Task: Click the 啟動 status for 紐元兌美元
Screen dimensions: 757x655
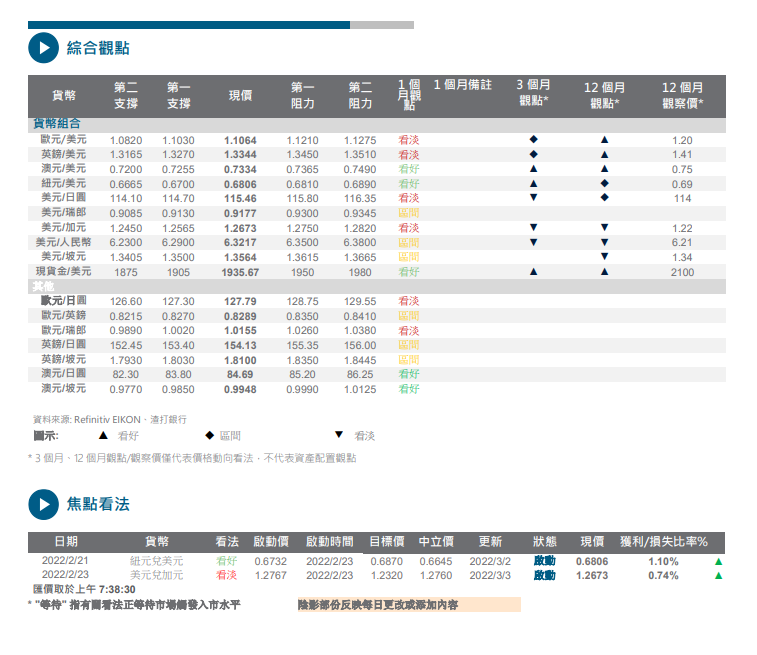Action: click(544, 562)
